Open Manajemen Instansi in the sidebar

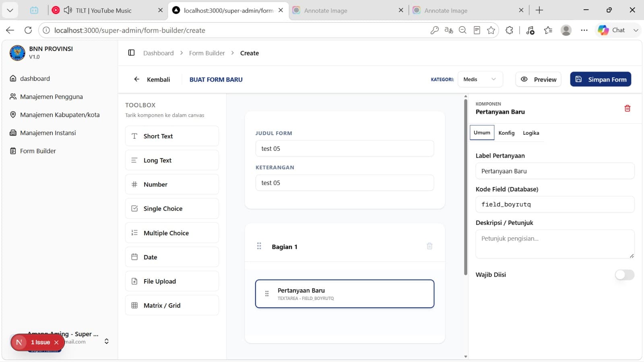click(x=48, y=133)
